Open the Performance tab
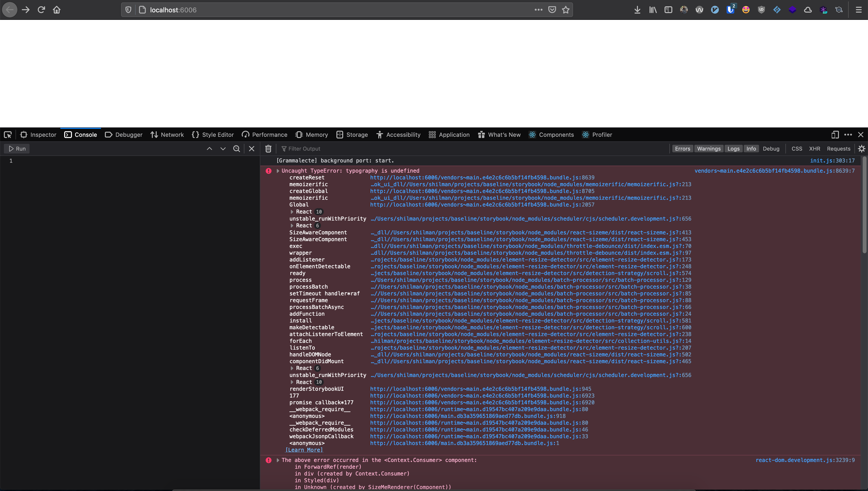This screenshot has width=868, height=491. [x=265, y=135]
